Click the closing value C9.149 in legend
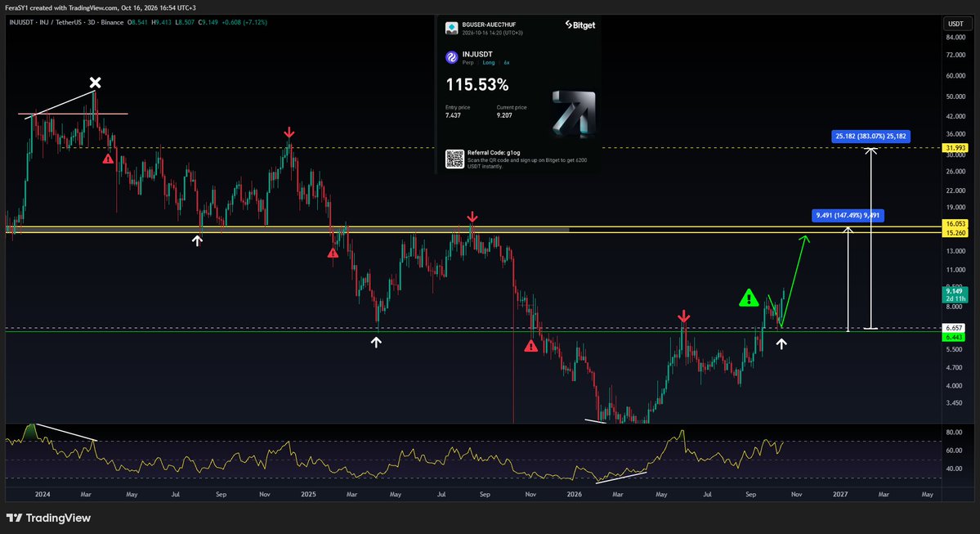 [x=208, y=23]
